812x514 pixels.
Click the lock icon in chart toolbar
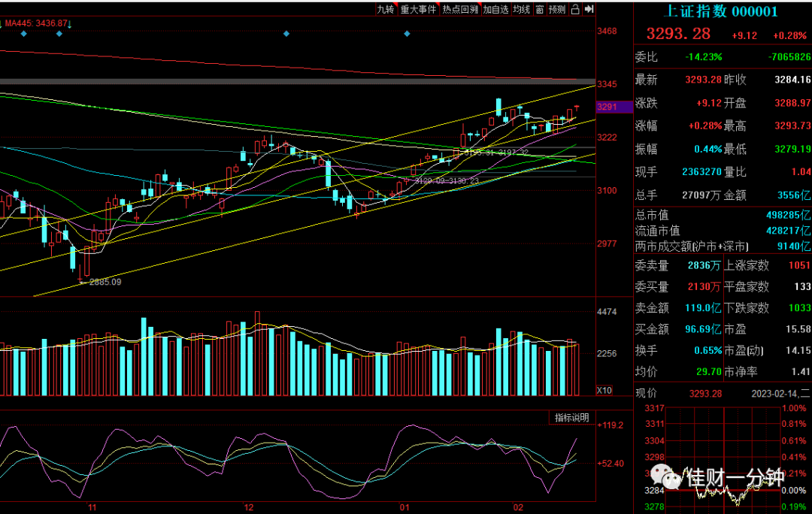coord(575,9)
